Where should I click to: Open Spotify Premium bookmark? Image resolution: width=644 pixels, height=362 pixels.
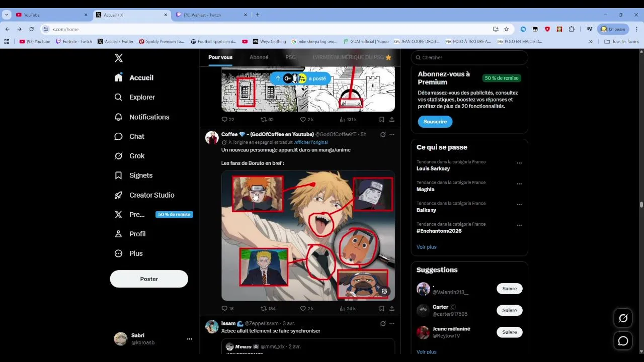[162, 42]
